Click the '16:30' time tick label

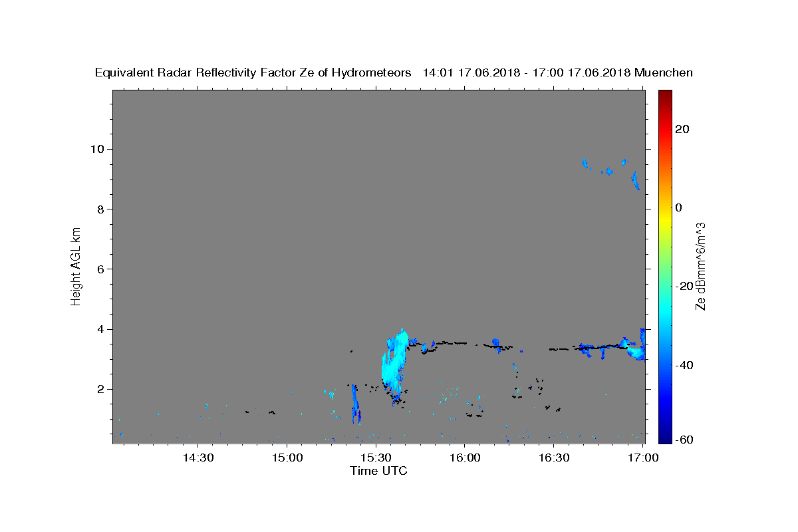pyautogui.click(x=553, y=458)
